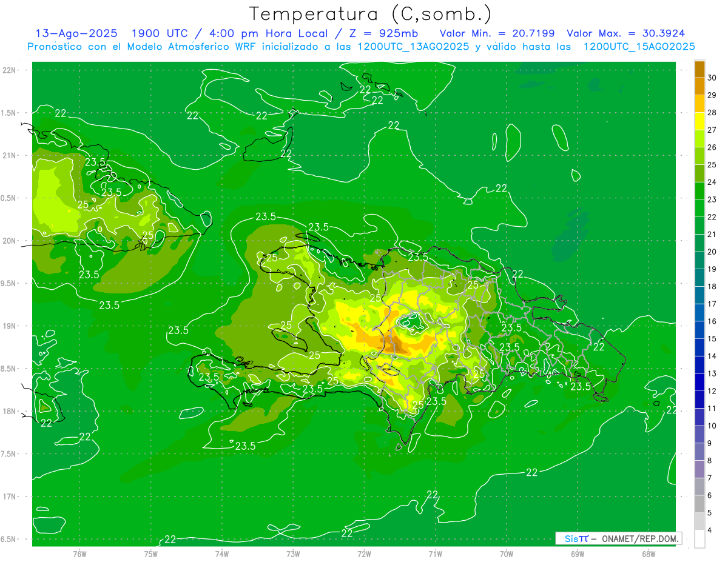Click the "13" label on color scale
The height and width of the screenshot is (562, 728).
[712, 373]
